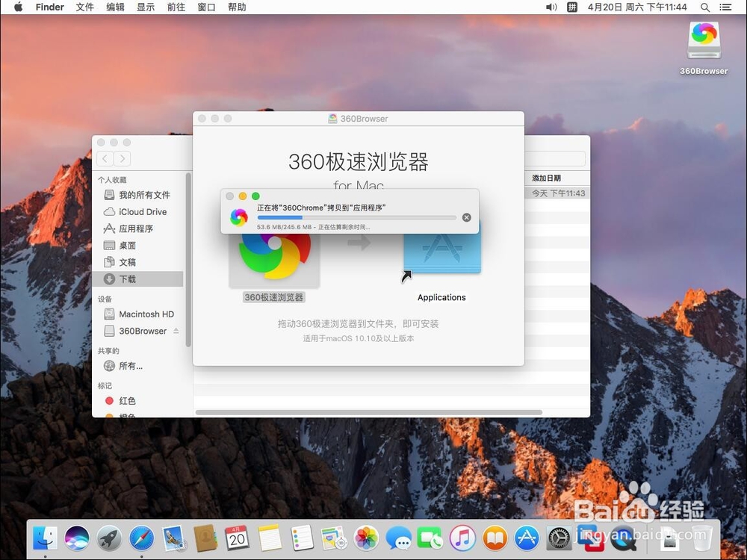Sort by 添加日期 column header
Viewport: 747px width, 560px height.
pos(547,178)
